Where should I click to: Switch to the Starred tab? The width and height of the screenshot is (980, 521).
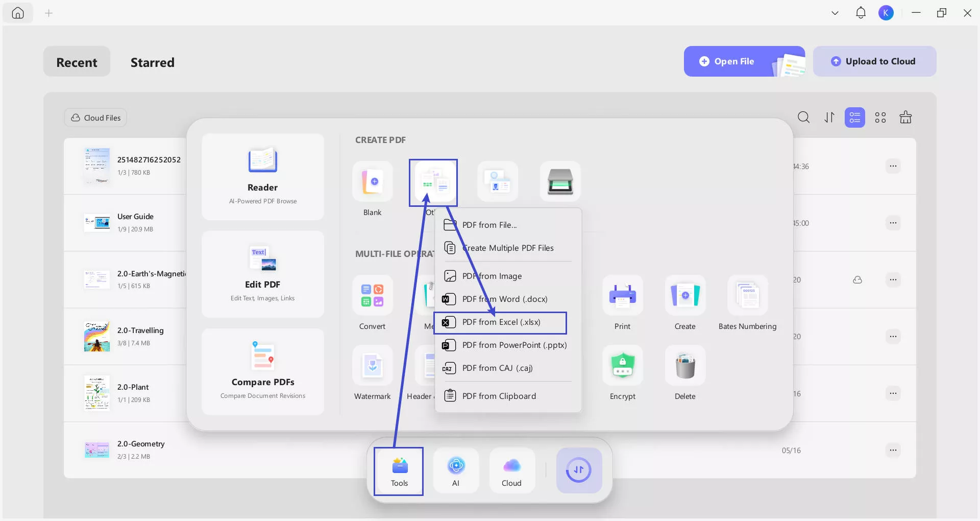click(x=152, y=62)
